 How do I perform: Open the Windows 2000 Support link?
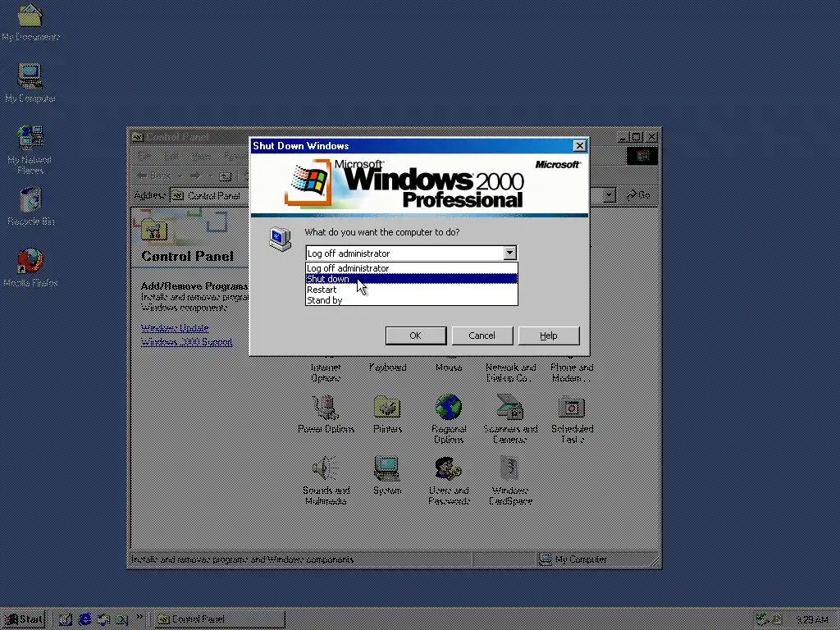(186, 342)
